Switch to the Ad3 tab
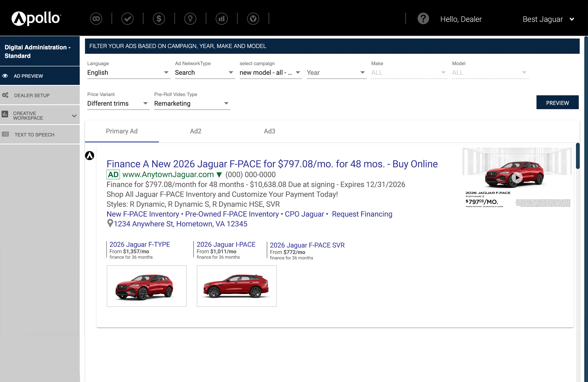The width and height of the screenshot is (588, 382). coord(269,131)
